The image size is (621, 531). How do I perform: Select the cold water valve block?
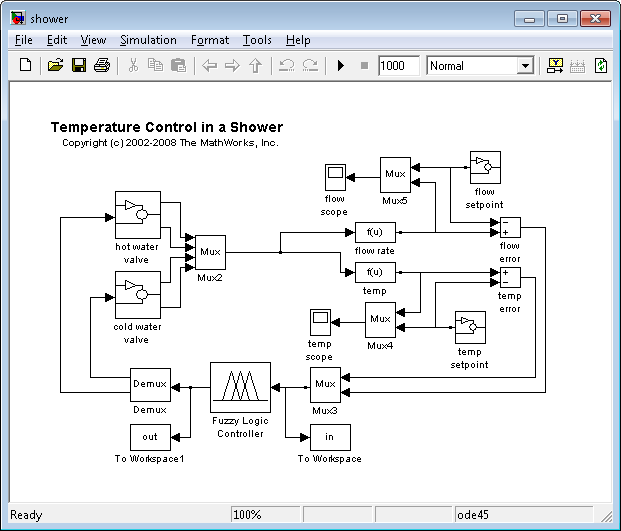138,295
